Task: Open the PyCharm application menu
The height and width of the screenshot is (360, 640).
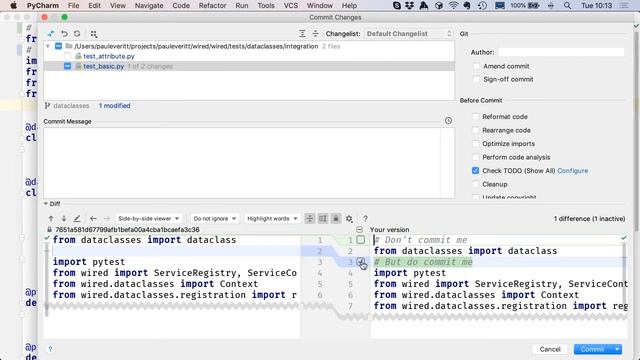Action: point(43,6)
